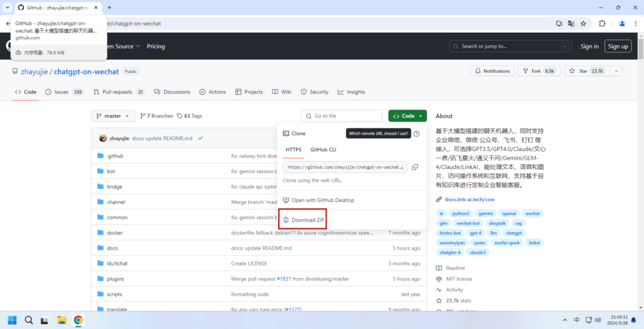
Task: Open the Wiki tab
Action: (x=282, y=92)
